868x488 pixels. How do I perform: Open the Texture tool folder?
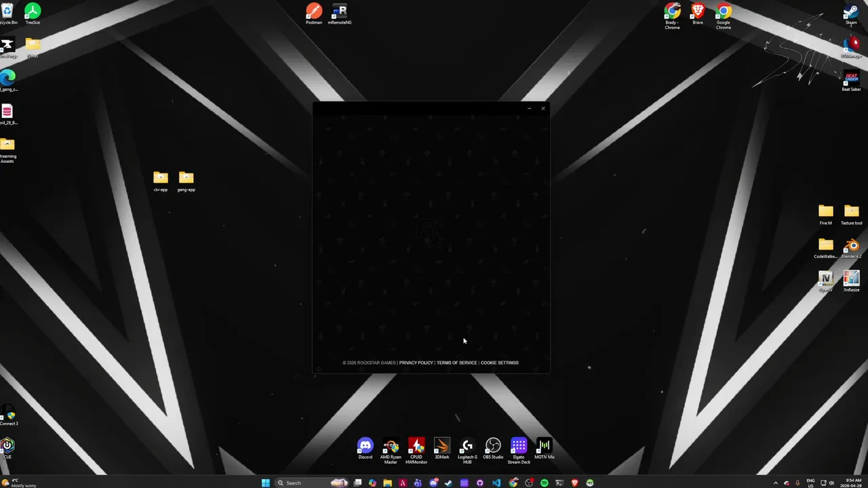click(x=851, y=214)
